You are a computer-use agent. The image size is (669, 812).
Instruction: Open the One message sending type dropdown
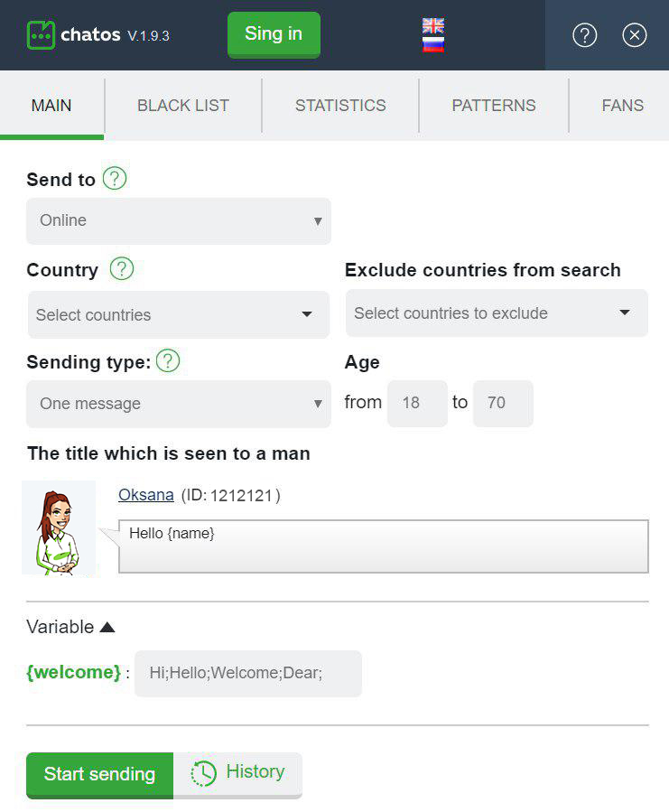click(x=179, y=404)
